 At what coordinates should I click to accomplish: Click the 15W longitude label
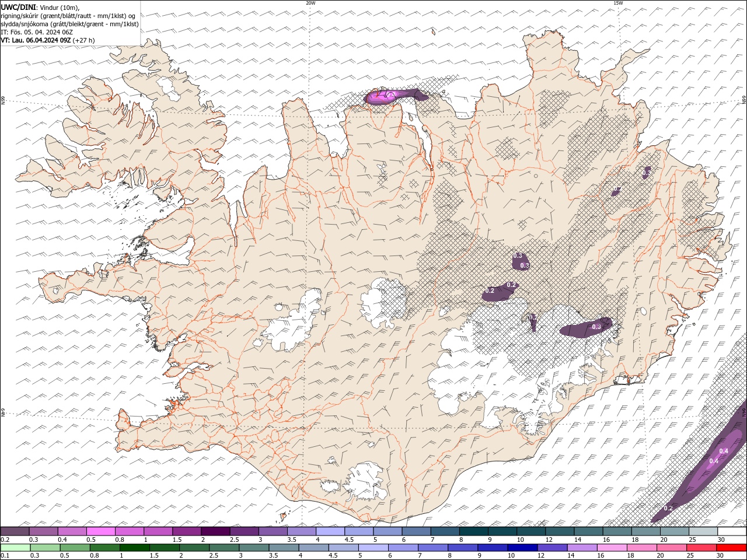click(618, 3)
